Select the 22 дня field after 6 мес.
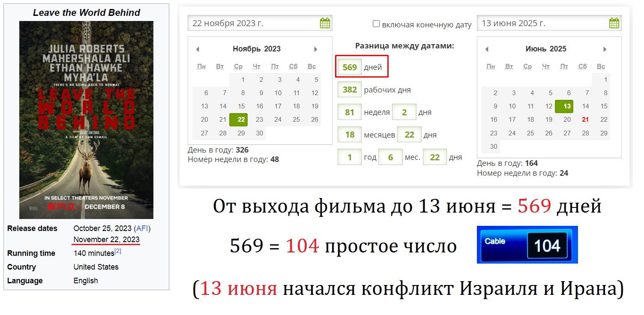The image size is (644, 315). tap(435, 157)
